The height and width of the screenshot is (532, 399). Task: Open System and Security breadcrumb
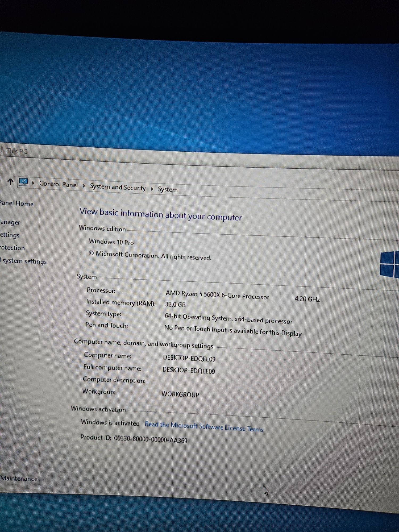point(118,187)
